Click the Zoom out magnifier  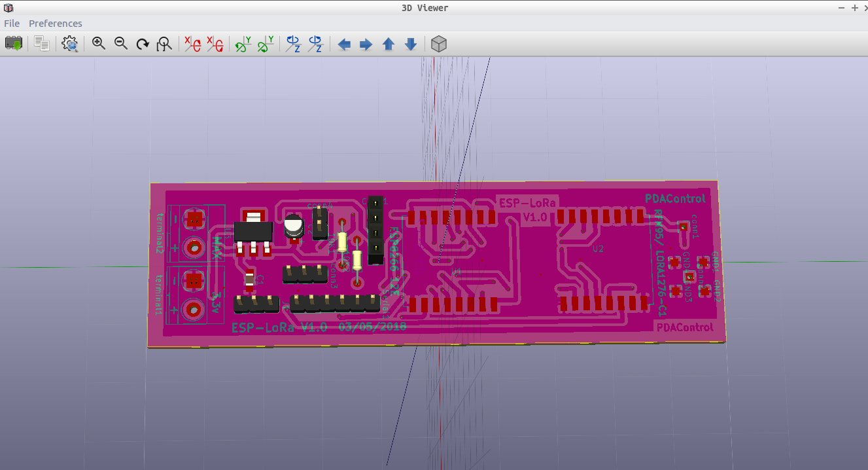(x=120, y=44)
